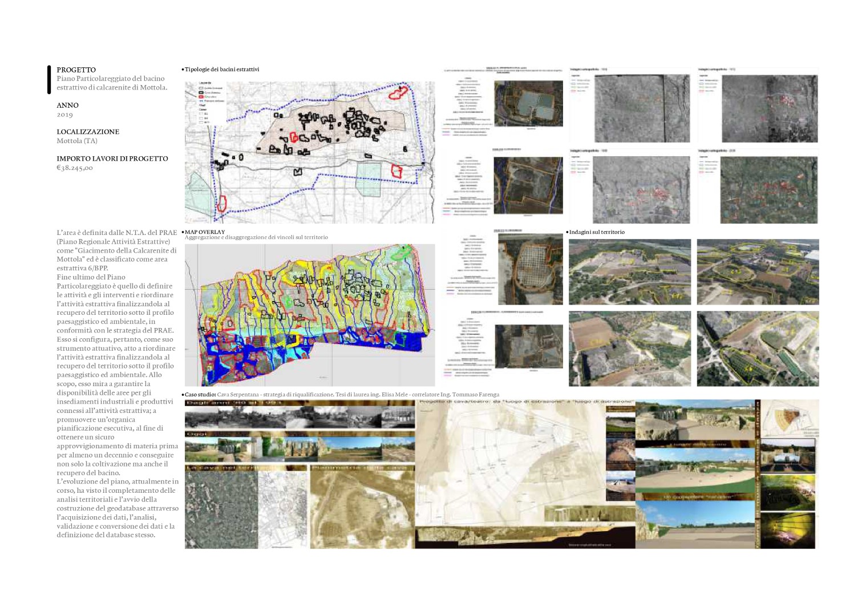Open the grayscale survey map with vertical seam
Image resolution: width=866 pixels, height=616 pixels.
(642, 108)
